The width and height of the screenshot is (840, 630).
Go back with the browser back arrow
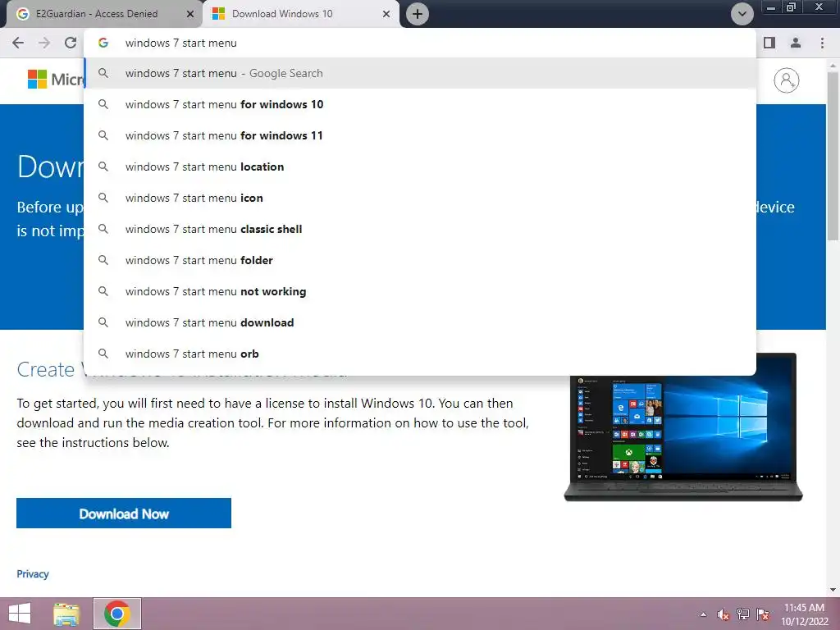pos(18,43)
